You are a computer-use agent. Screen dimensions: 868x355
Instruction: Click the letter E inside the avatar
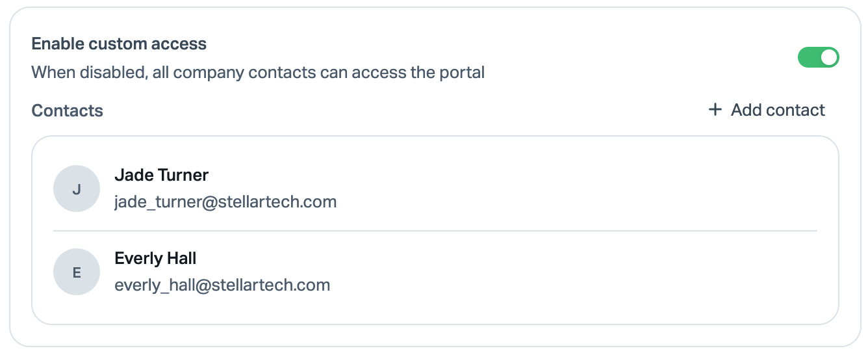pyautogui.click(x=77, y=272)
